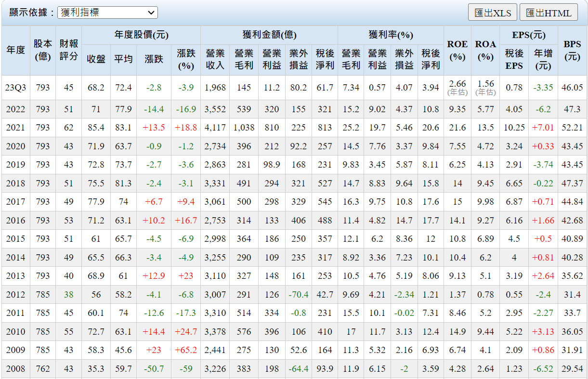
Task: Click the BPS(元) column header
Action: [x=572, y=50]
